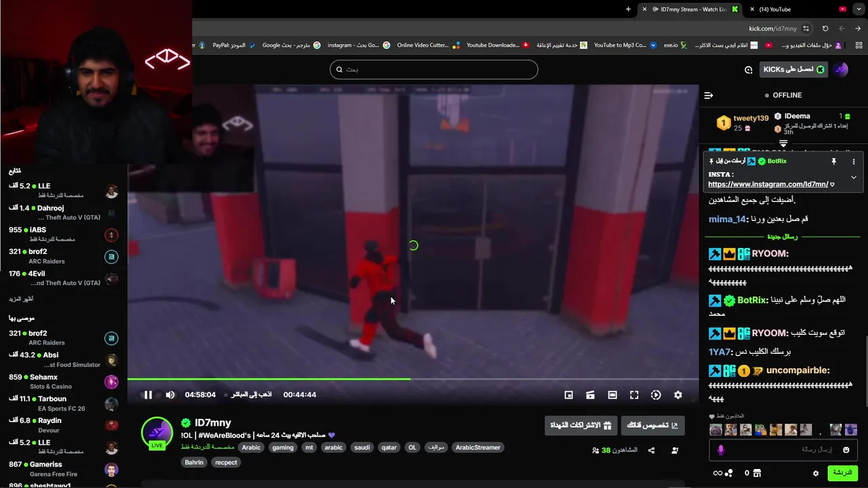This screenshot has height=488, width=868.
Task: Click the share icon under the player
Action: point(651,450)
